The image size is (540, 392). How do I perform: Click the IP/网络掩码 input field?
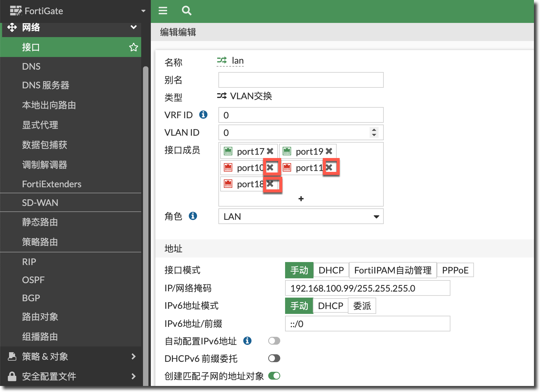point(367,288)
